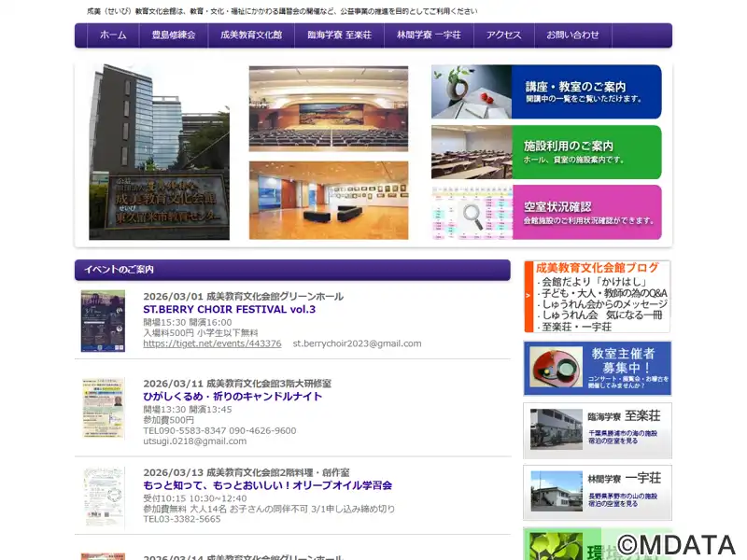Click the hall auditorium photo
This screenshot has height=560, width=747.
328,108
